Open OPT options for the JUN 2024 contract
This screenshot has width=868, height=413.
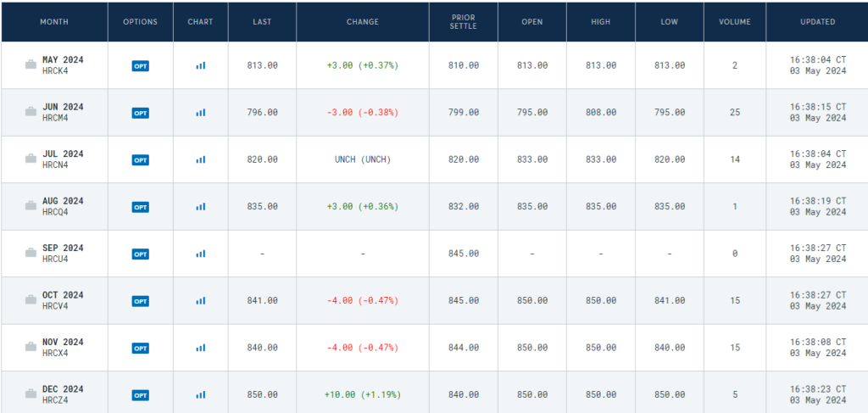(x=141, y=112)
